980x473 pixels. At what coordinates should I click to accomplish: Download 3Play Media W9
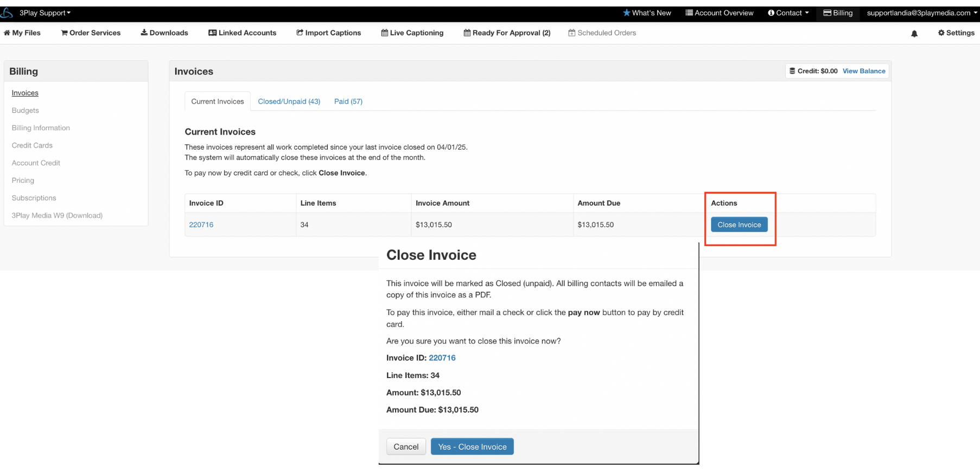pyautogui.click(x=57, y=215)
